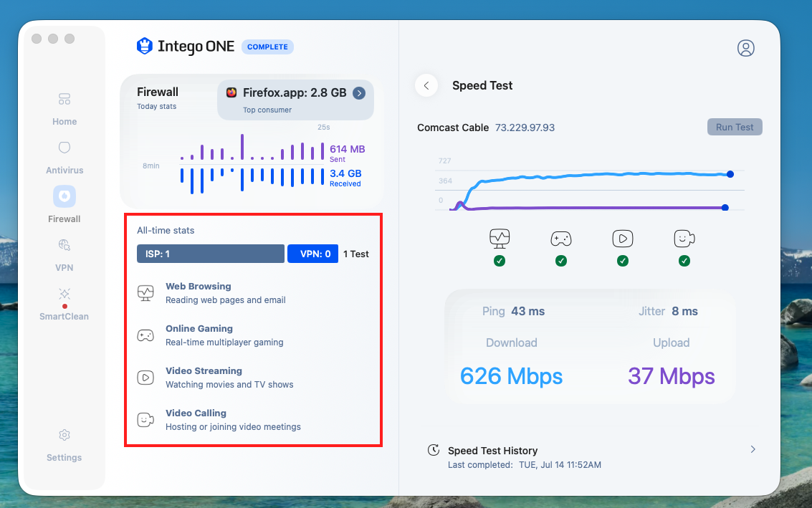Click Video Calling icon in all-time stats
Image resolution: width=812 pixels, height=508 pixels.
[x=145, y=420]
